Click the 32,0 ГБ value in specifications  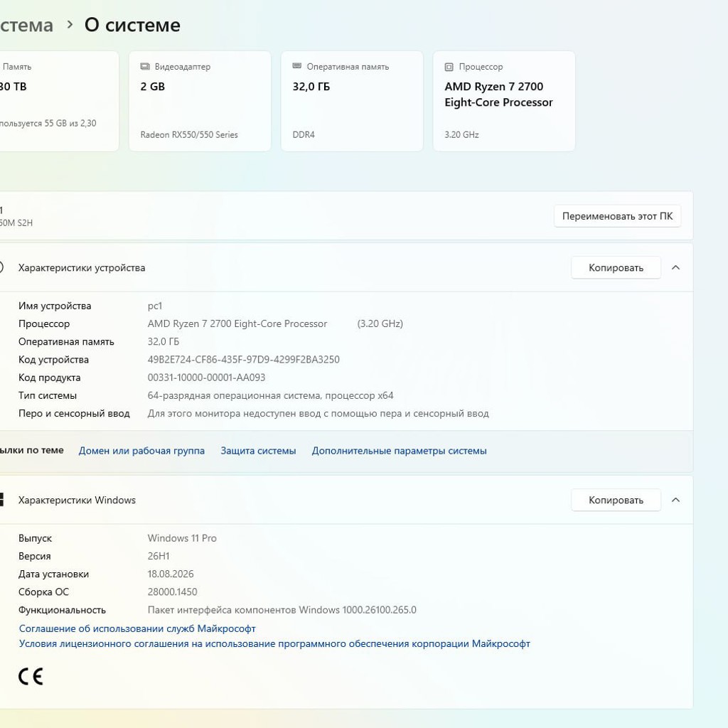tap(163, 342)
